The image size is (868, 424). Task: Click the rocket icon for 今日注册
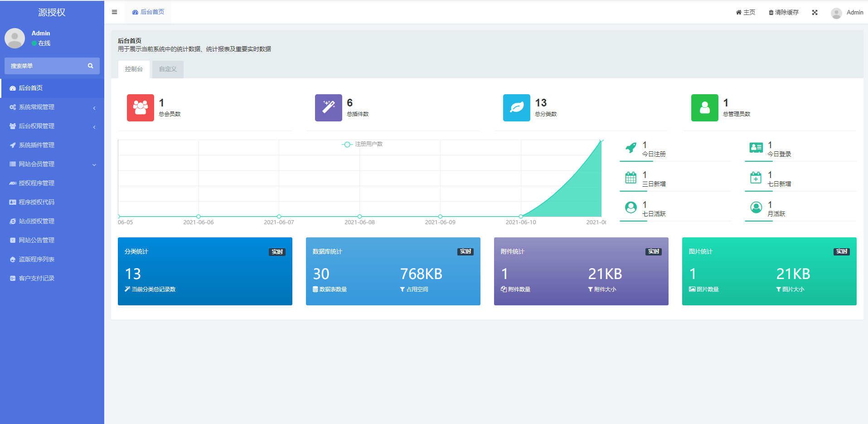630,148
